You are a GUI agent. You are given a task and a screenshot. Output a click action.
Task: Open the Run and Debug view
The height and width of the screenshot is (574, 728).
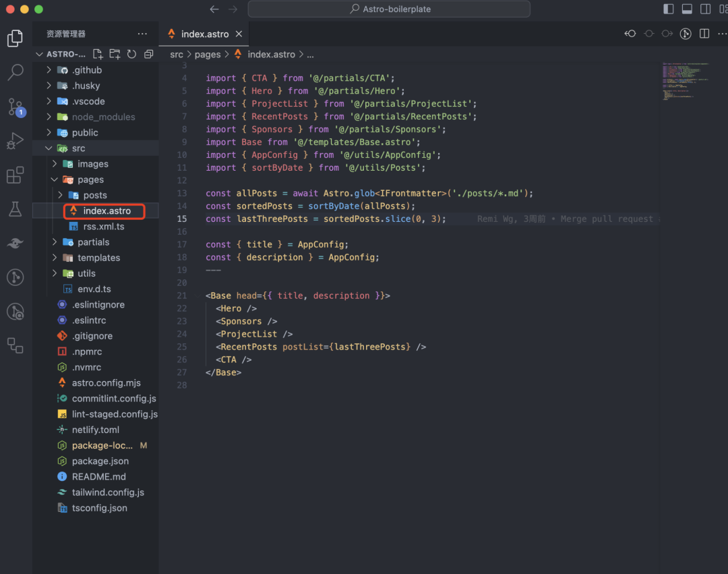(x=15, y=141)
